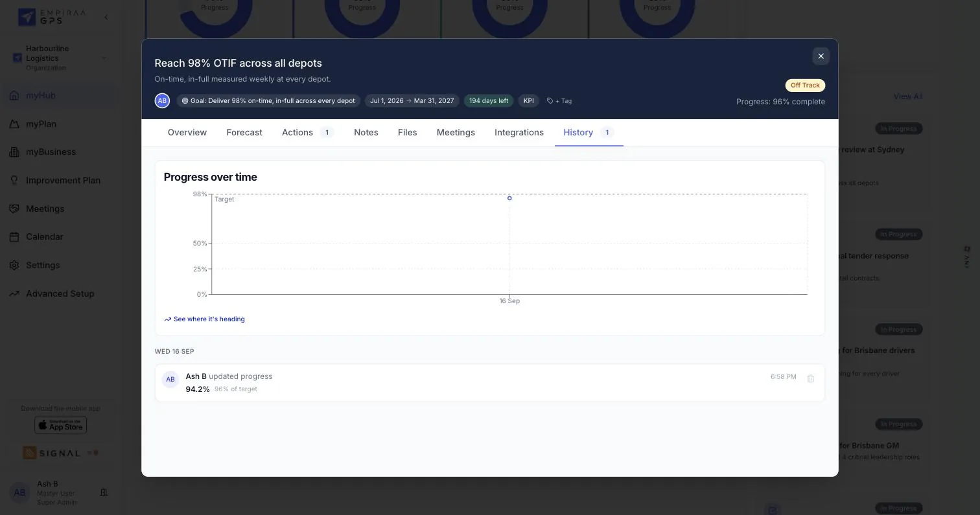Image resolution: width=980 pixels, height=515 pixels.
Task: Click the 94.2% progress value
Action: (x=198, y=389)
